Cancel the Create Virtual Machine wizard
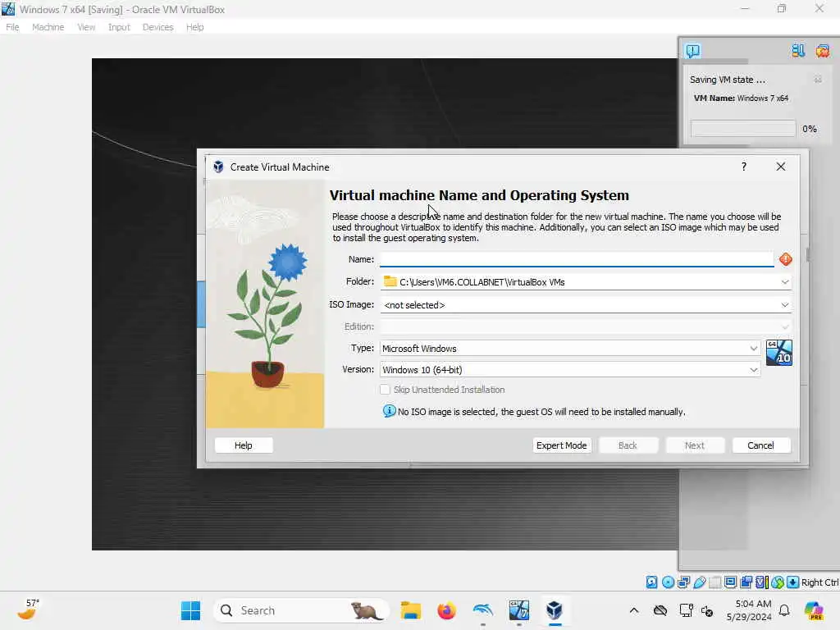The width and height of the screenshot is (840, 630). (x=760, y=445)
